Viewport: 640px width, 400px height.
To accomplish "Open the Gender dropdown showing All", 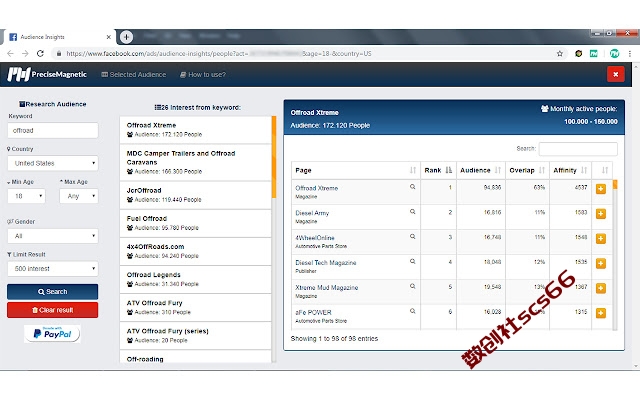I will (53, 236).
